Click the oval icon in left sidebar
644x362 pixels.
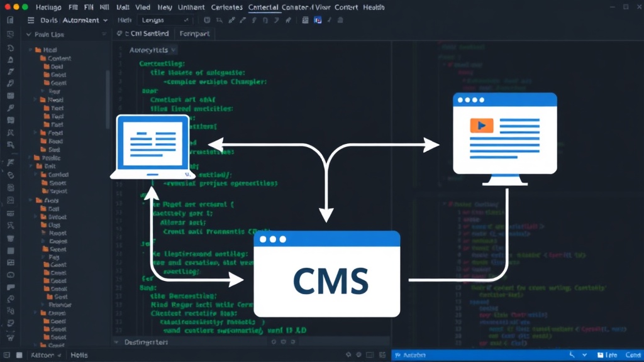click(11, 275)
